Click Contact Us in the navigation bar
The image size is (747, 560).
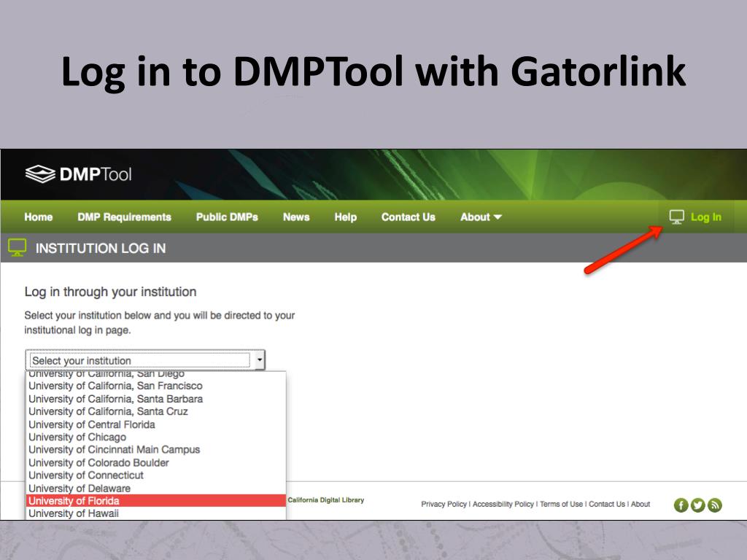coord(409,217)
